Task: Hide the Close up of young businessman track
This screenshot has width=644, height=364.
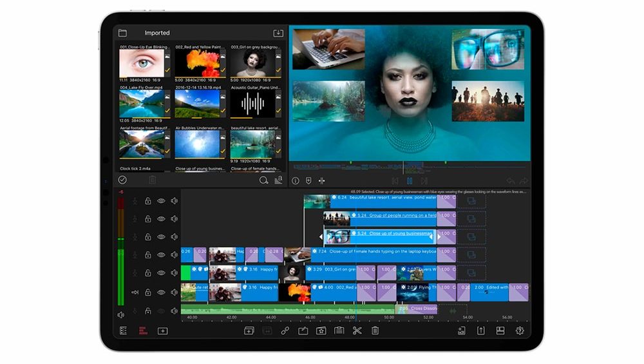Action: point(161,237)
